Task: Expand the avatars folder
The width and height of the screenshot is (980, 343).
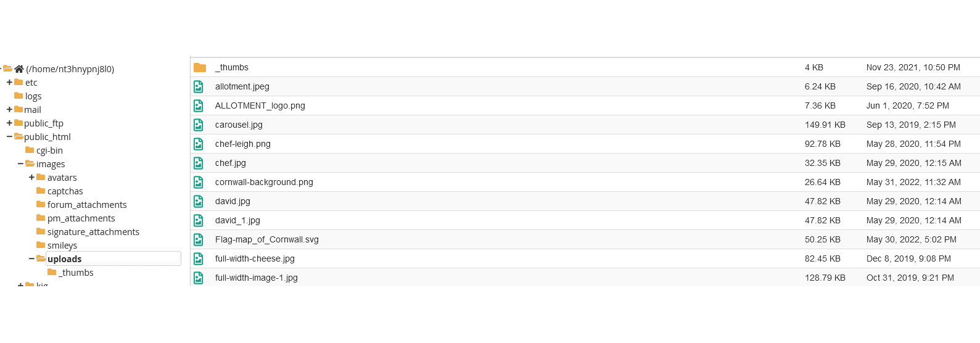Action: pos(31,178)
